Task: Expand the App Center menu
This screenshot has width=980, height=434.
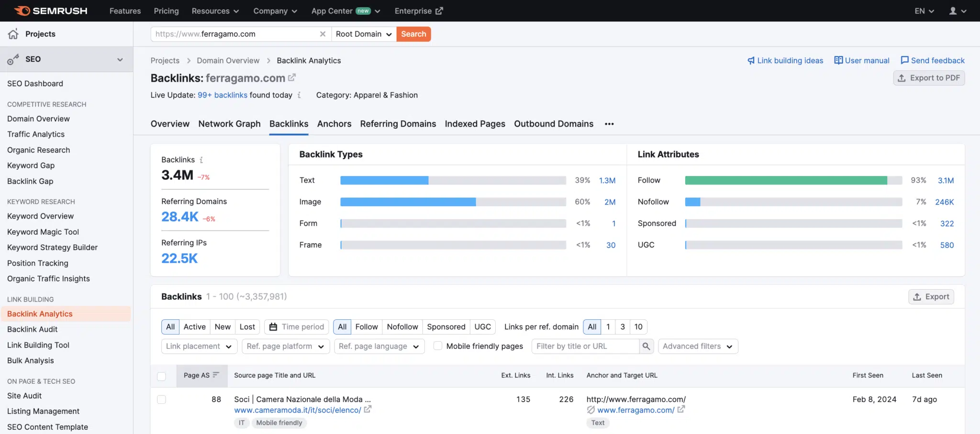Action: coord(345,11)
